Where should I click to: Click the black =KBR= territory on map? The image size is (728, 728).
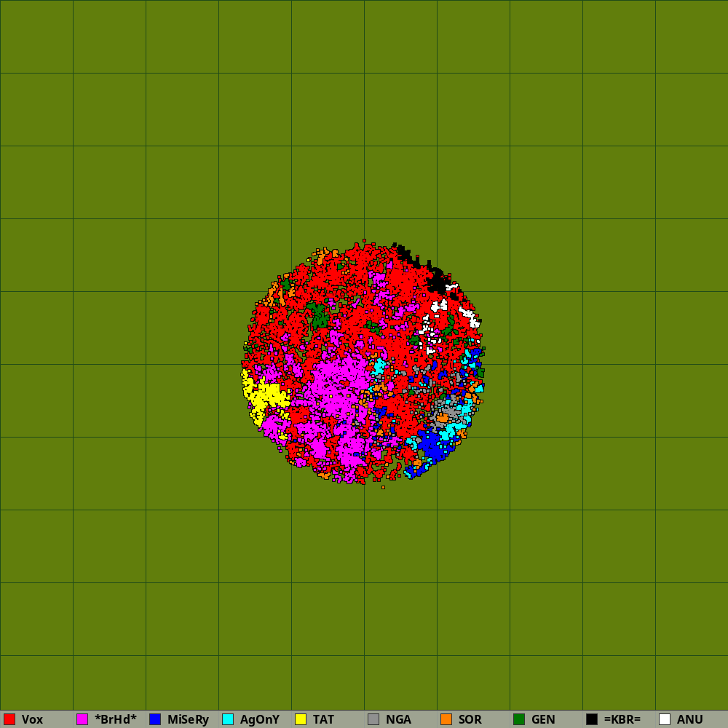click(437, 280)
